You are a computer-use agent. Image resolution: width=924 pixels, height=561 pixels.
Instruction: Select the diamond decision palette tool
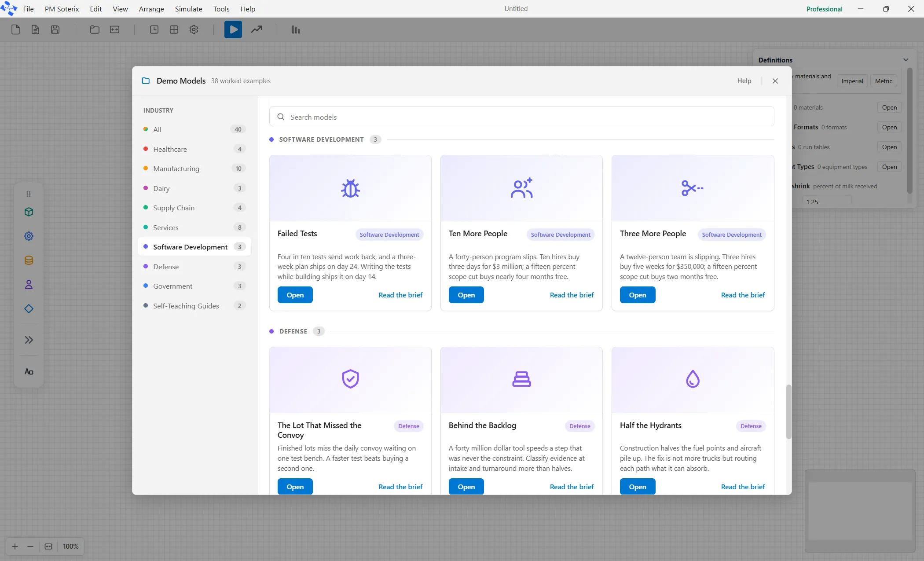point(29,309)
